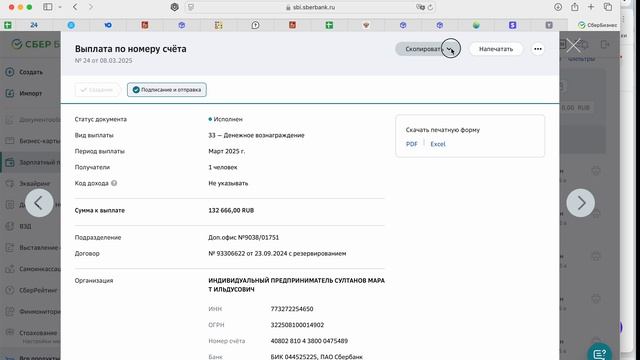
Task: Click Доп.офис №9038/01751 value
Action: 244,238
